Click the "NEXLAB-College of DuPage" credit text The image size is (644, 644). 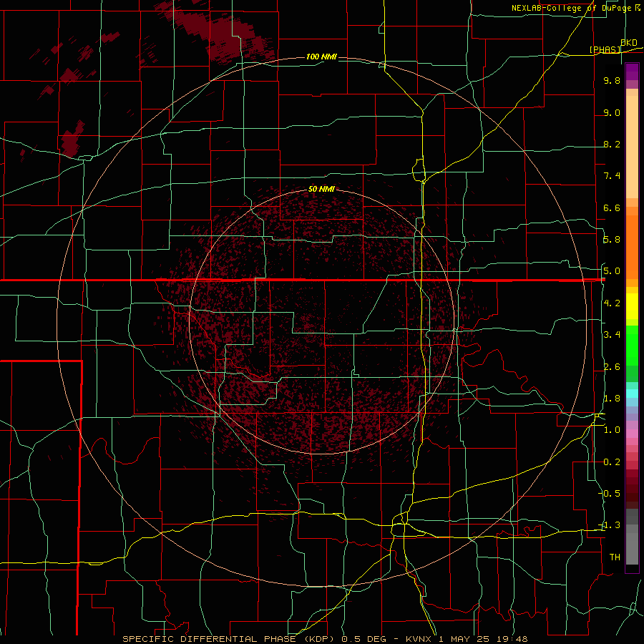click(572, 8)
